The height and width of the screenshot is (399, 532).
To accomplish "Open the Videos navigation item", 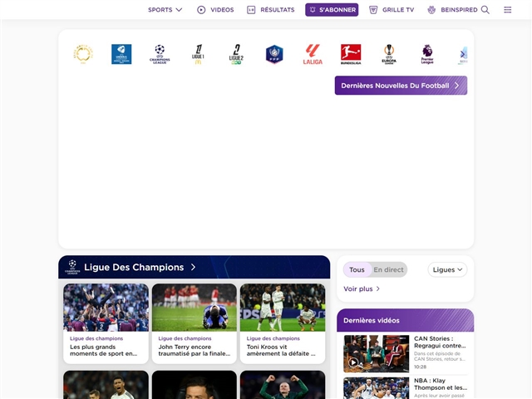I will coord(215,10).
